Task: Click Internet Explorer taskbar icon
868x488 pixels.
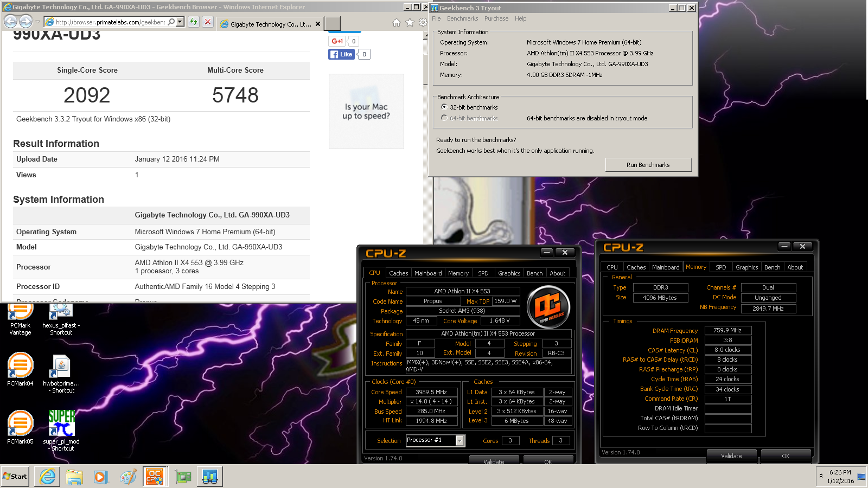Action: click(x=47, y=477)
